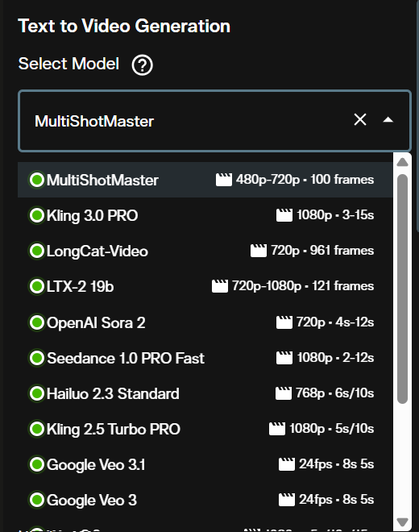This screenshot has width=419, height=532.
Task: Click clapperboard icon in Seedance 1.0 PRO Fast row
Action: point(284,358)
